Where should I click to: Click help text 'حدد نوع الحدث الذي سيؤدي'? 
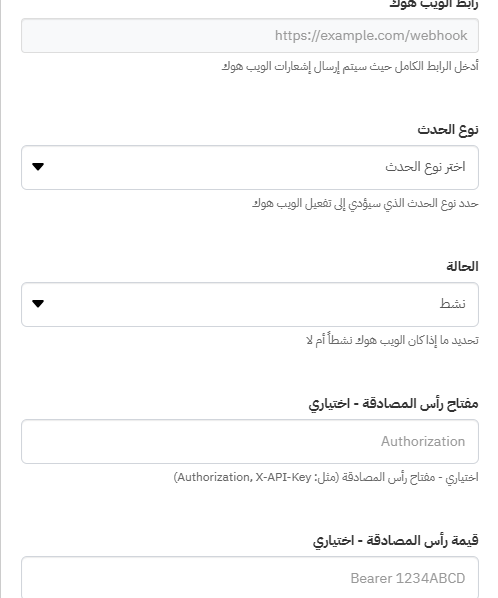[x=365, y=203]
